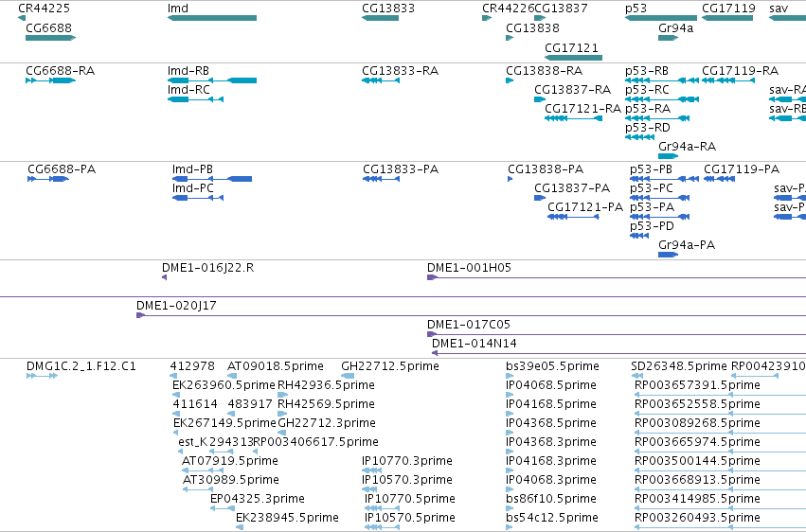
Task: Click the Gr94a-PA protein feature
Action: [669, 255]
